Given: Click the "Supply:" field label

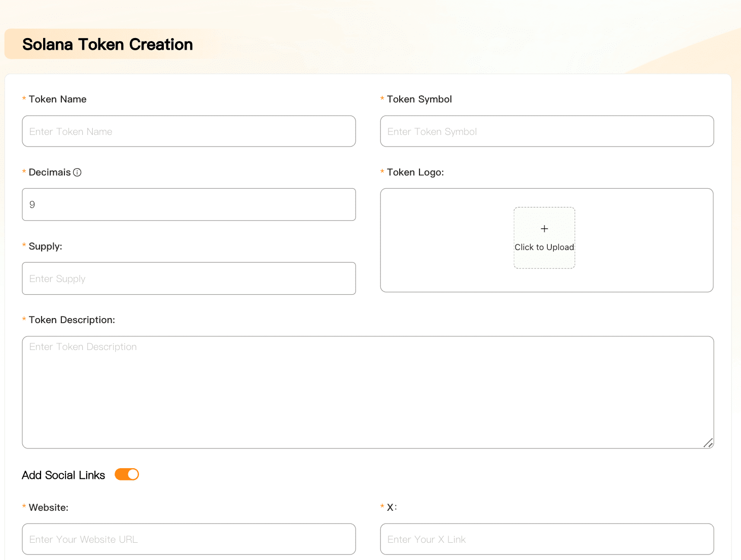Looking at the screenshot, I should [45, 247].
